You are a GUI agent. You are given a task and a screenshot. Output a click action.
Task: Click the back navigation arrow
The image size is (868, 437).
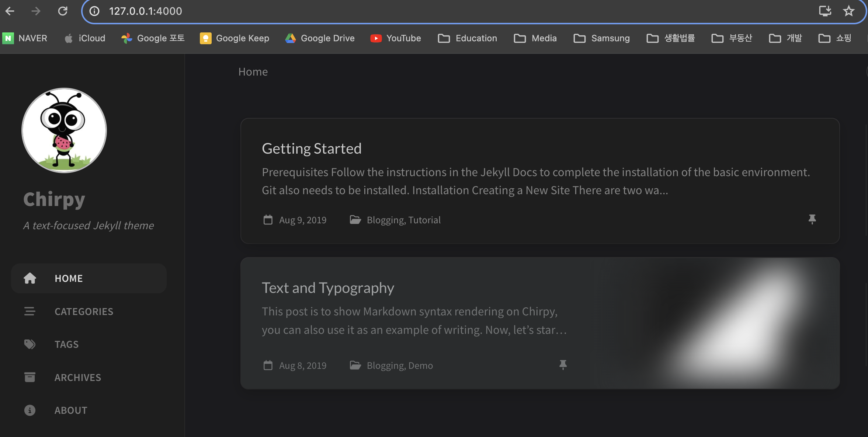point(10,11)
